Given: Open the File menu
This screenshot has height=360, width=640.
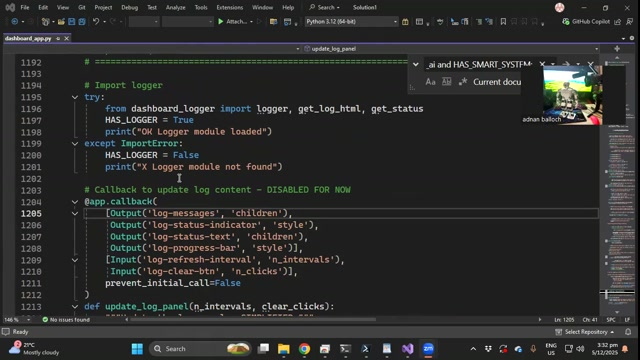Looking at the screenshot, I should (25, 7).
